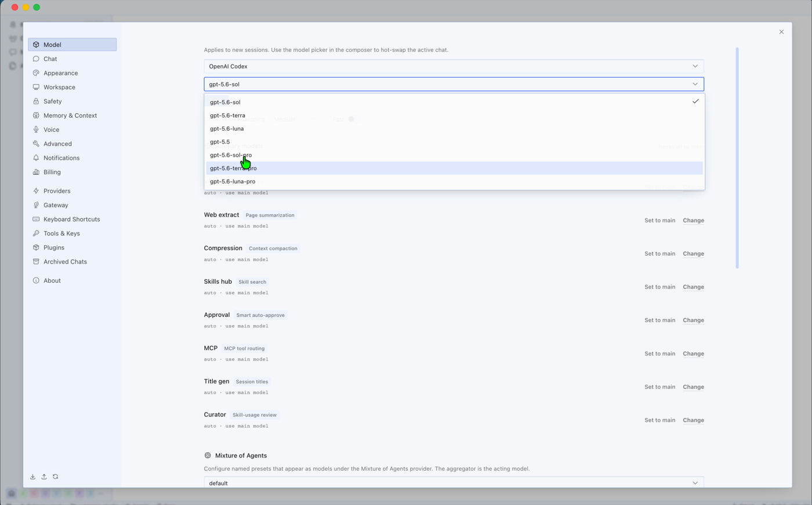Click the speech bubble icon beside Chat
812x505 pixels.
coord(36,59)
